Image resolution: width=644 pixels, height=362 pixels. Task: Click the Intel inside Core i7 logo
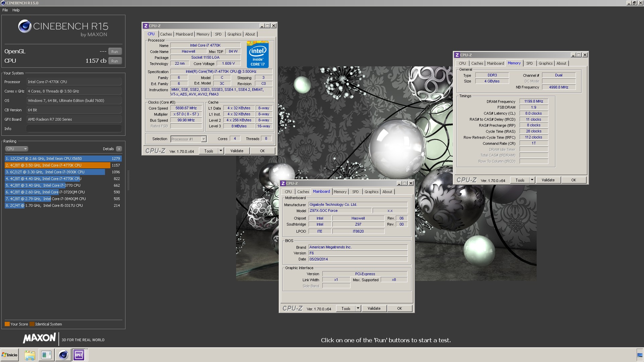point(258,54)
